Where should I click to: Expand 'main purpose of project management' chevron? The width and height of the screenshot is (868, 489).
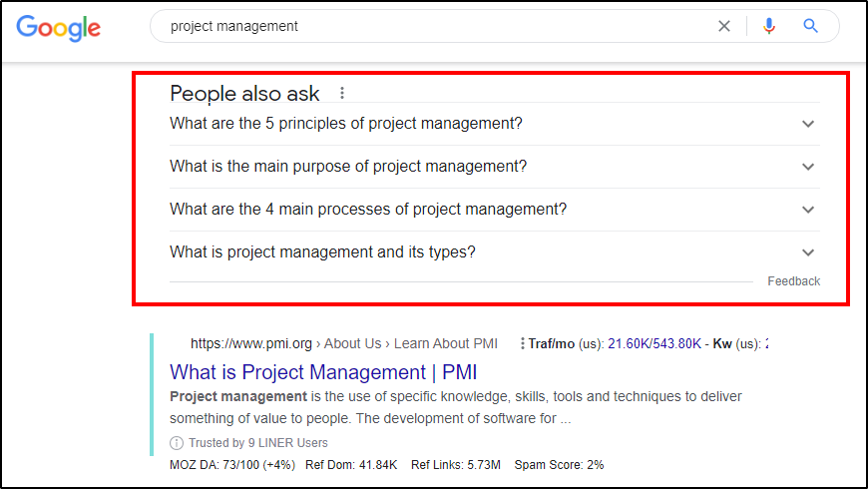click(x=808, y=167)
